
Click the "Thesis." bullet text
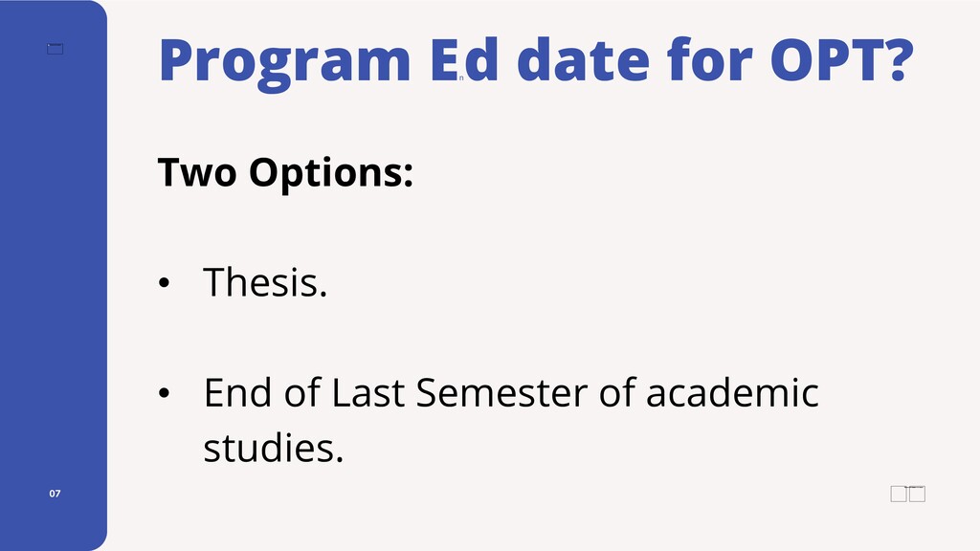(265, 283)
